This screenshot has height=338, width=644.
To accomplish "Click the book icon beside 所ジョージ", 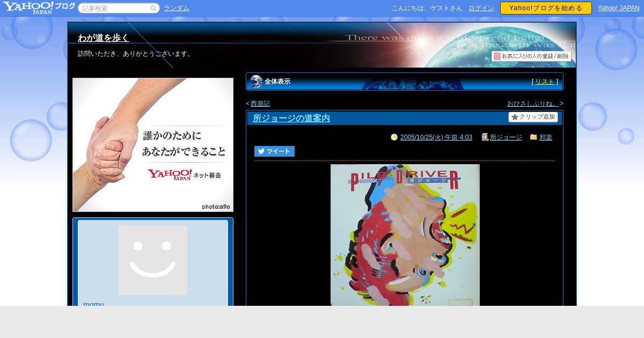I will (x=485, y=137).
